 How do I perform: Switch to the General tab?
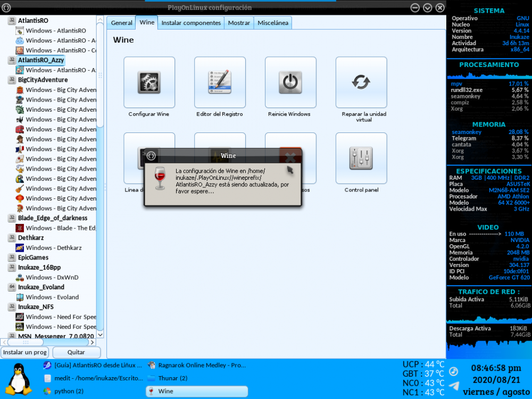click(x=121, y=23)
